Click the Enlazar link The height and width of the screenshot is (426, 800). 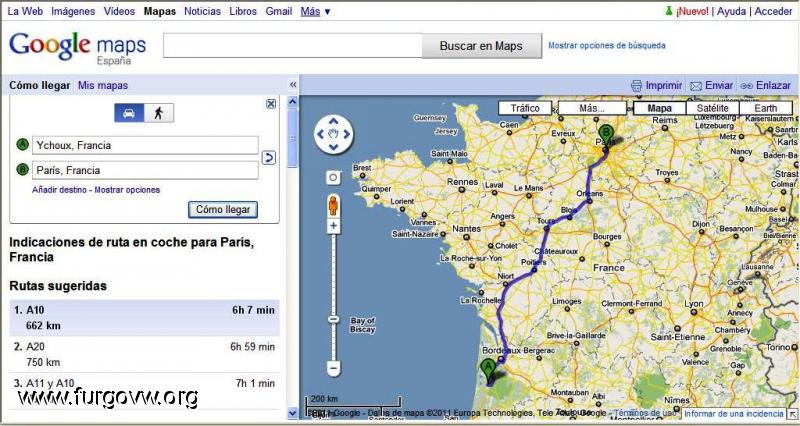[x=773, y=86]
